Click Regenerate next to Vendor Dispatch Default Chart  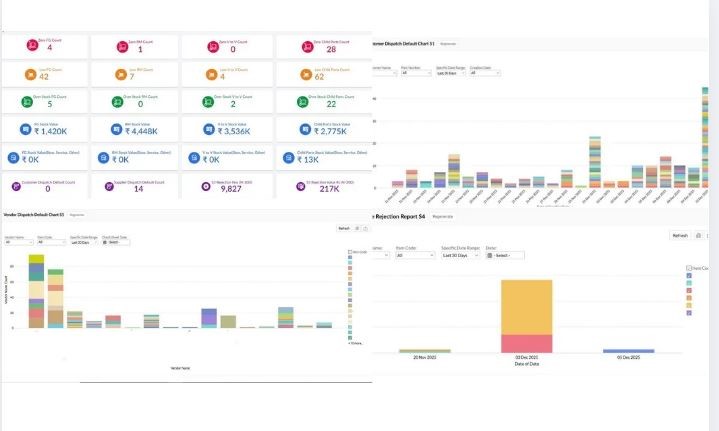76,215
